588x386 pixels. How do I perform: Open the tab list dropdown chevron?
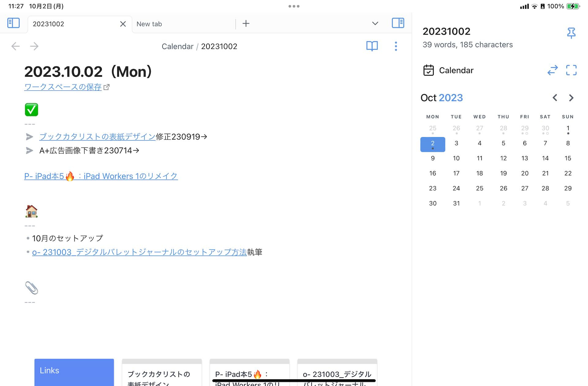click(375, 24)
